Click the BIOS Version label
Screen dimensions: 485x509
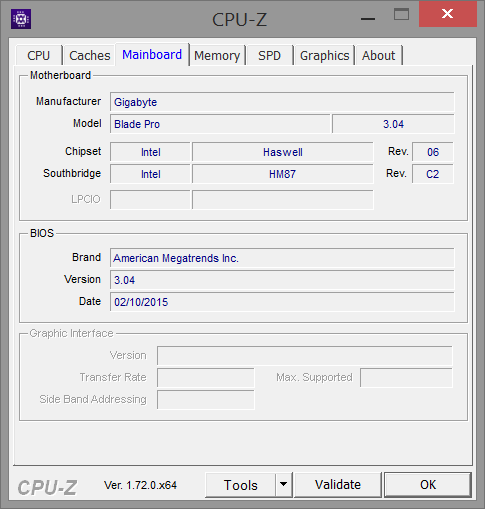82,279
